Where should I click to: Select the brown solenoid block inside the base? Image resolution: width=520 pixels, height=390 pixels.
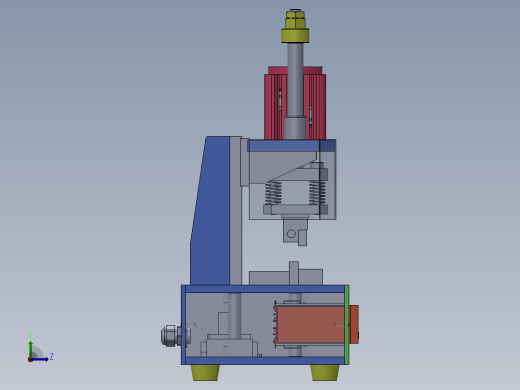(310, 325)
